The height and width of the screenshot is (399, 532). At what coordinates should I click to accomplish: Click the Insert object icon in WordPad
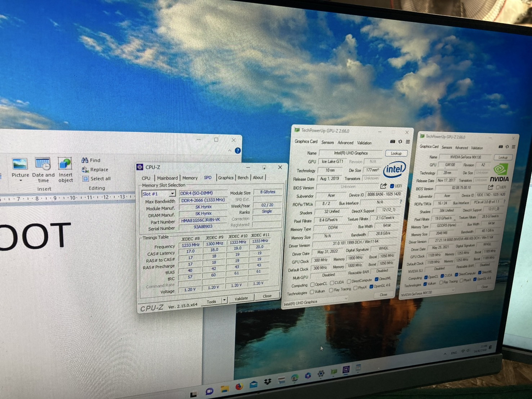pyautogui.click(x=65, y=164)
